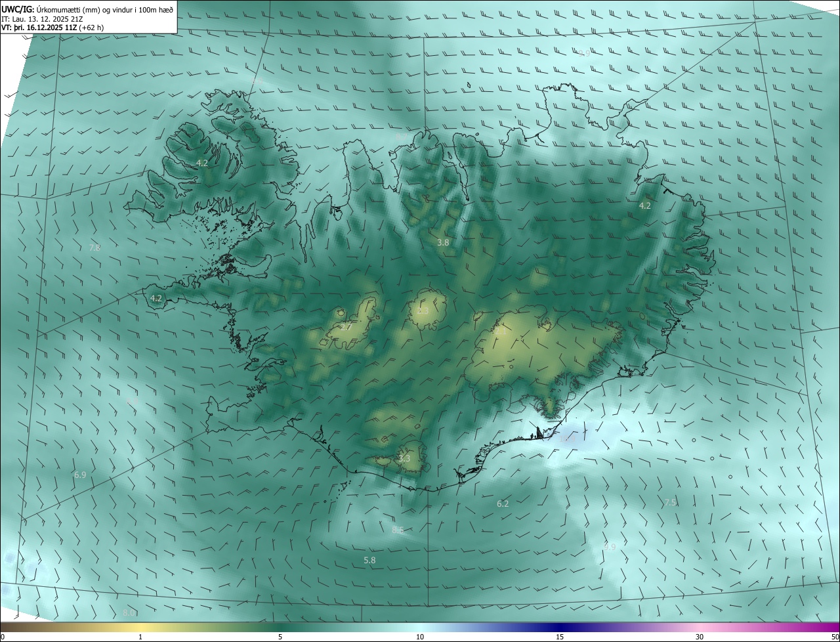Click the 4.2 value at the Snæfellsnes peninsula tip
This screenshot has height=642, width=840.
pyautogui.click(x=156, y=298)
